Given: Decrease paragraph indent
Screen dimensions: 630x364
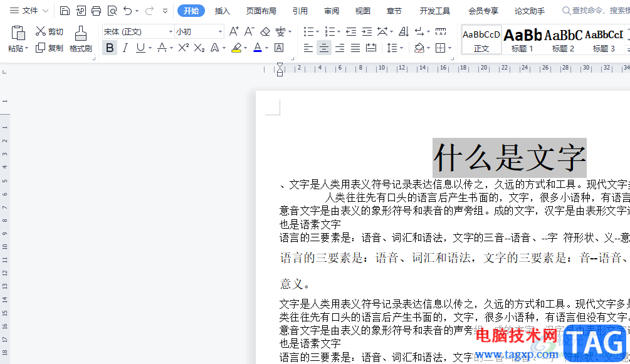Looking at the screenshot, I should tap(351, 31).
